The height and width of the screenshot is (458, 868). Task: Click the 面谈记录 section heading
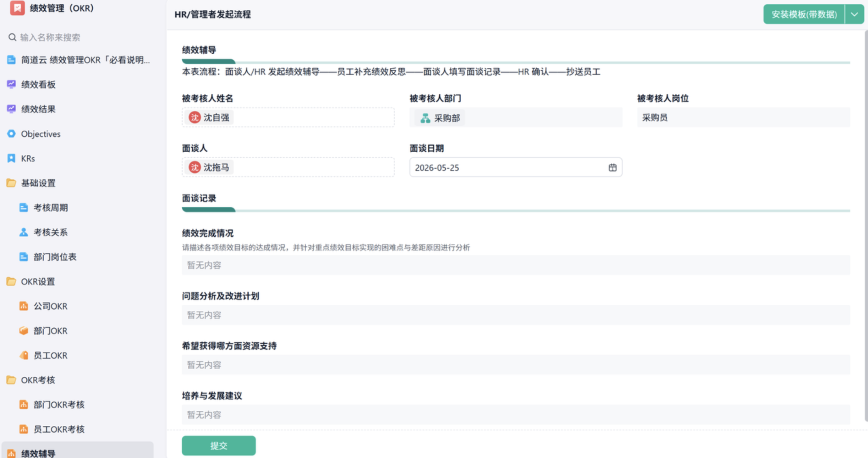[x=199, y=198]
